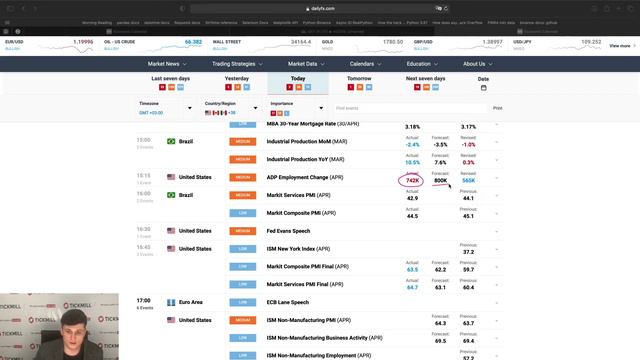Image resolution: width=640 pixels, height=360 pixels.
Task: Expand the Industrial Production YoY row
Action: (497, 160)
